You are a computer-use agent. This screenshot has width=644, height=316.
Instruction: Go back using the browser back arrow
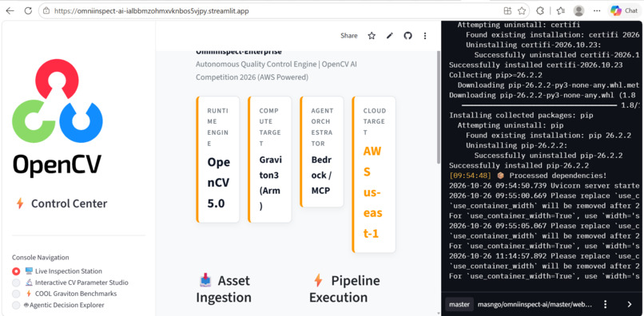tap(10, 11)
